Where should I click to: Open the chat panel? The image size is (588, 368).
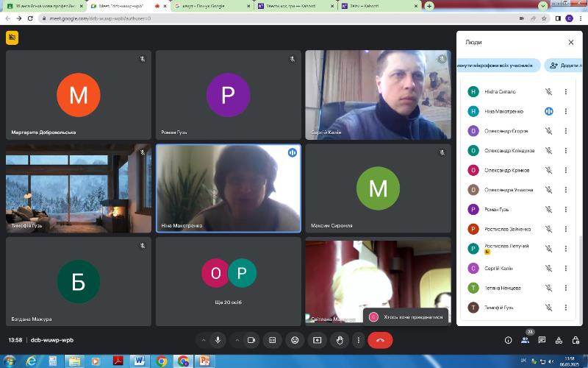point(542,340)
